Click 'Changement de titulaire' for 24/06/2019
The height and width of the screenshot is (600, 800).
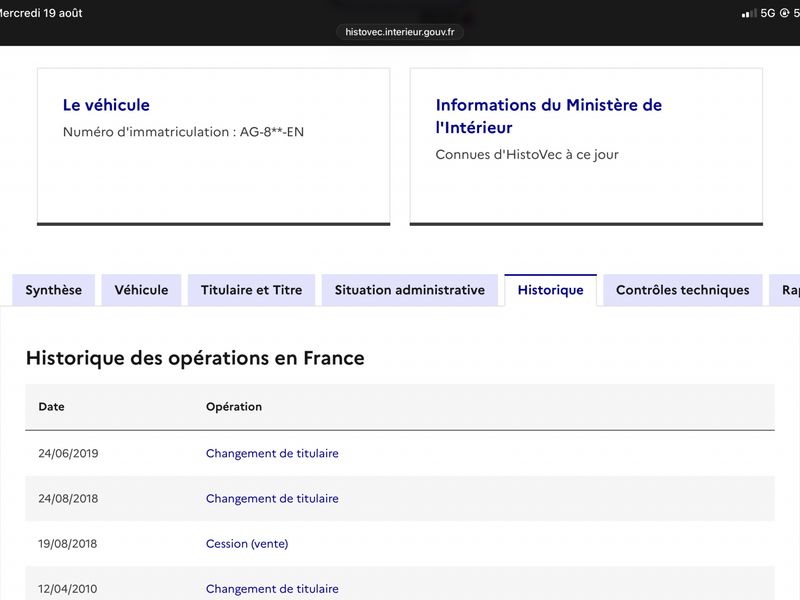(x=272, y=454)
